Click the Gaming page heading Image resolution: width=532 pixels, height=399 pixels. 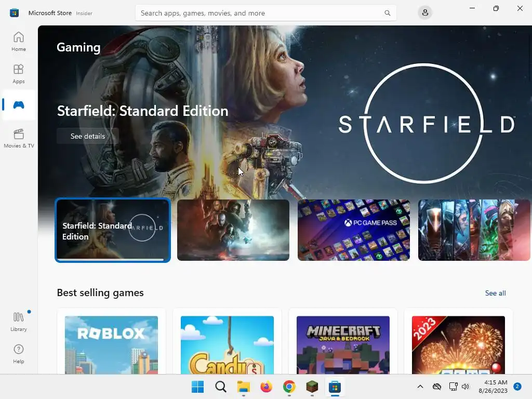tap(78, 47)
